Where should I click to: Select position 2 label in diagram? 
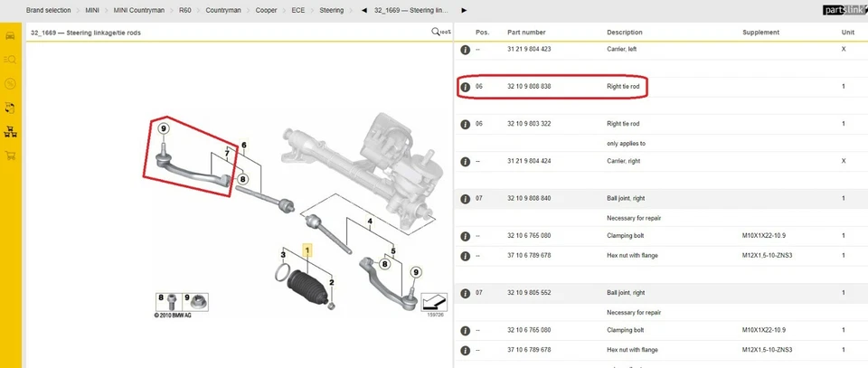pyautogui.click(x=331, y=283)
